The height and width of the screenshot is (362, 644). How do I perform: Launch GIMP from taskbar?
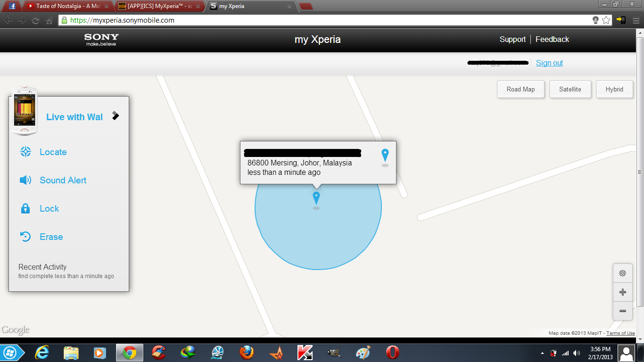pos(334,353)
